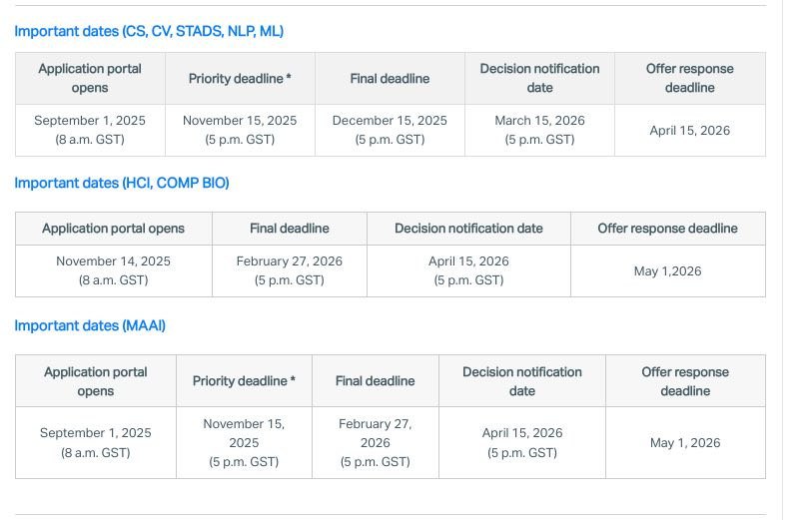The width and height of the screenshot is (812, 520).
Task: Click "Priority deadline *" header in the first table
Action: 240,78
